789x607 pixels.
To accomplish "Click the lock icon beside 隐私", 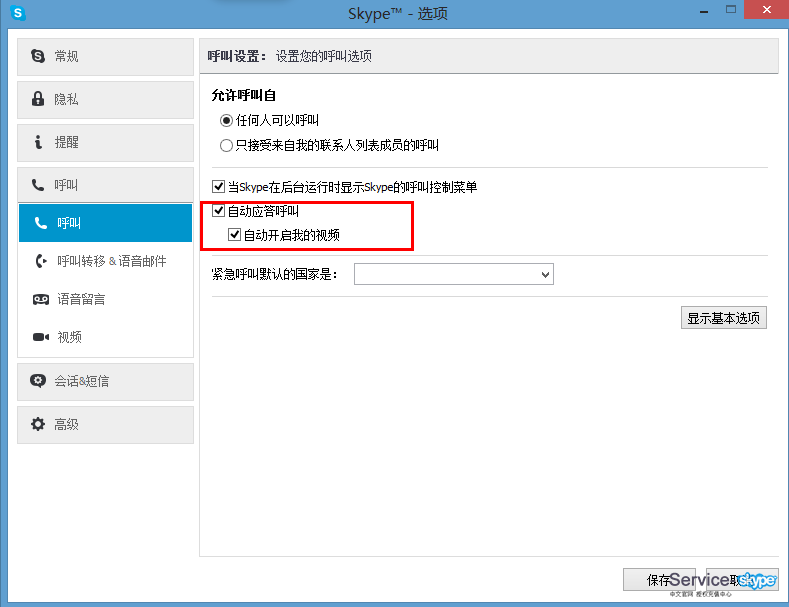I will pyautogui.click(x=38, y=99).
